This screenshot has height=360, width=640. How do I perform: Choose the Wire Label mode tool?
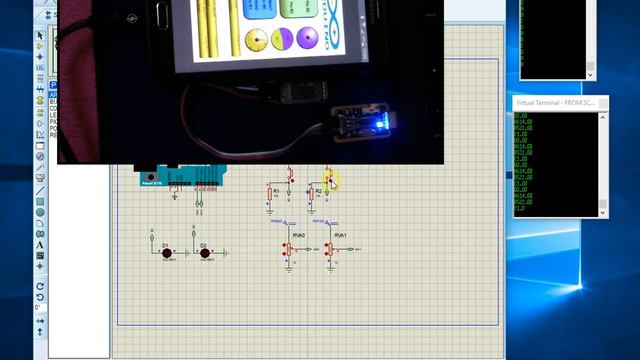click(40, 67)
